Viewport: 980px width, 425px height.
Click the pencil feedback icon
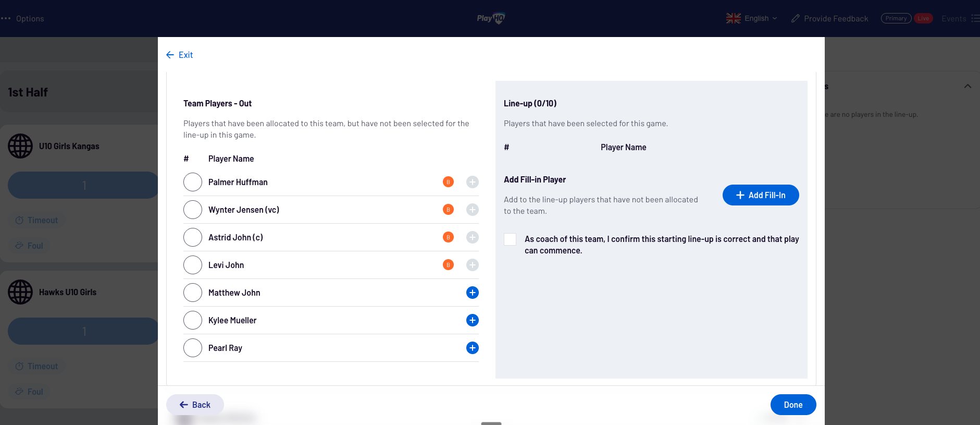pos(796,18)
